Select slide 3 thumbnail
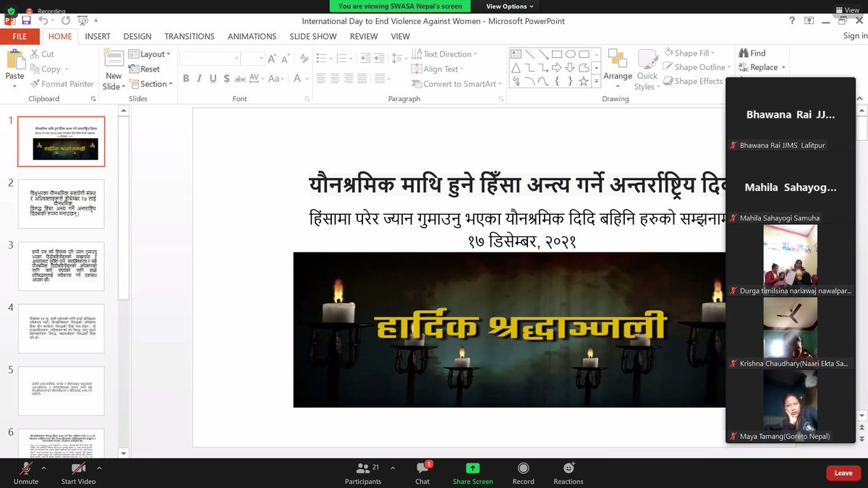 click(x=61, y=266)
